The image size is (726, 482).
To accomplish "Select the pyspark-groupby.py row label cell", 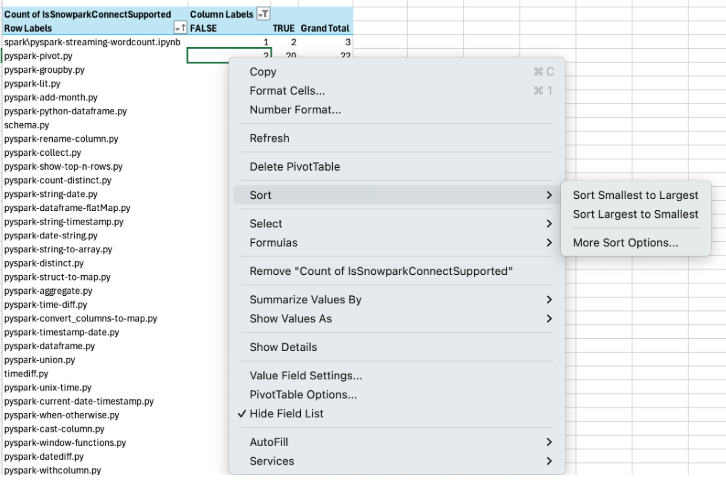I will click(x=44, y=70).
